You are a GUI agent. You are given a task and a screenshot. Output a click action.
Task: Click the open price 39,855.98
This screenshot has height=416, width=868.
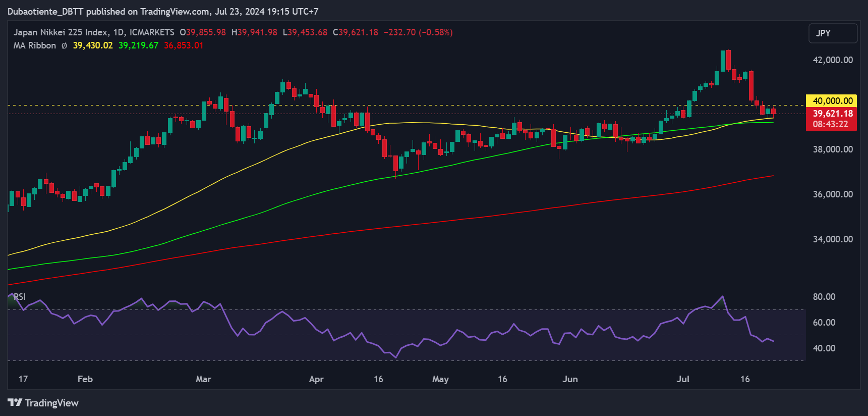206,32
